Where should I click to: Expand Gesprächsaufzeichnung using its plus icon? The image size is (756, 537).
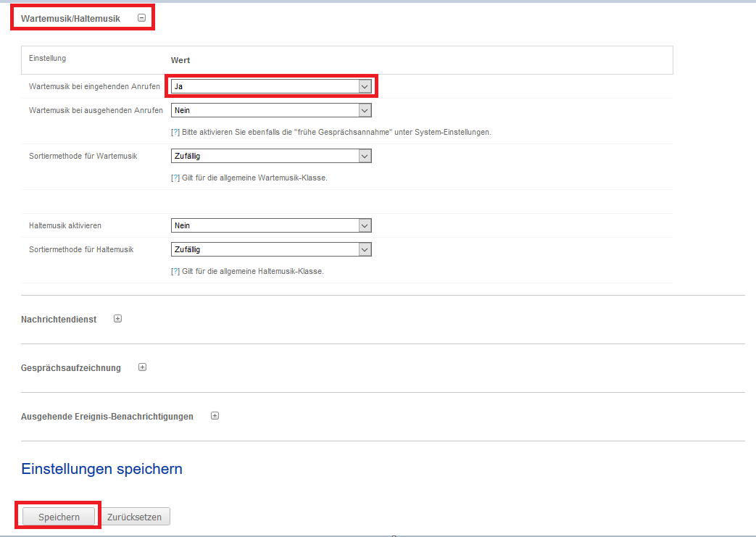click(142, 367)
